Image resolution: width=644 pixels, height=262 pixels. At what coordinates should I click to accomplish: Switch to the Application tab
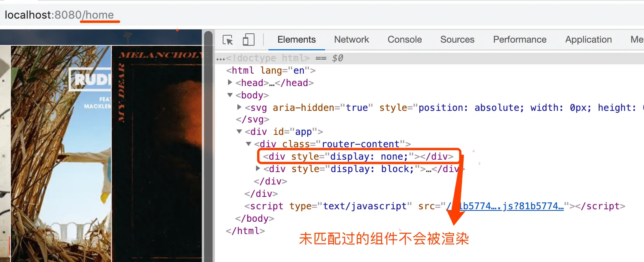589,40
